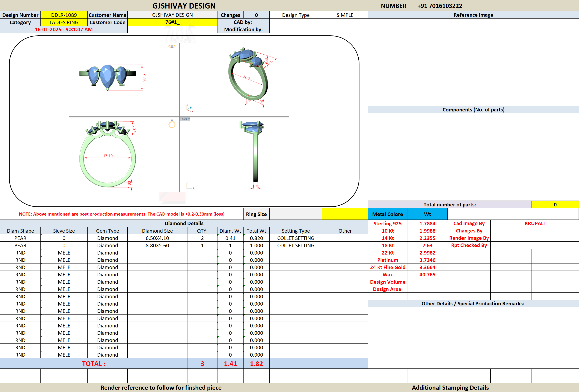Image resolution: width=579 pixels, height=392 pixels.
Task: Click the GJSHIVAY DESIGN title heading
Action: 184,6
